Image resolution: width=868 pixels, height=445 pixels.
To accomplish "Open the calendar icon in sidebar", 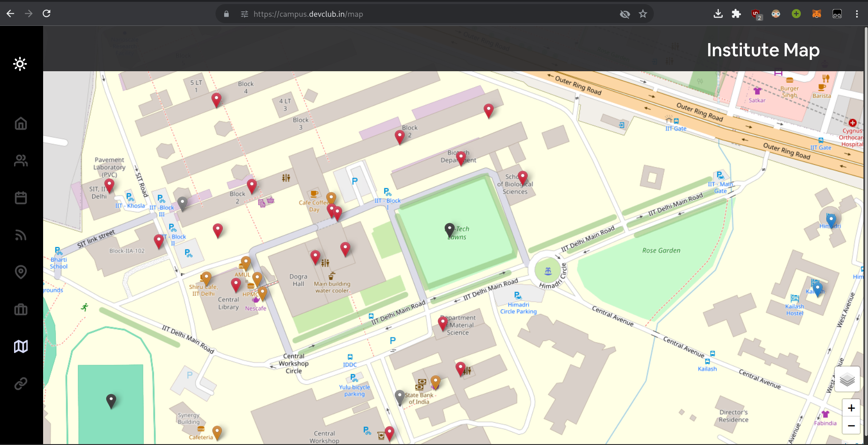I will (x=21, y=198).
